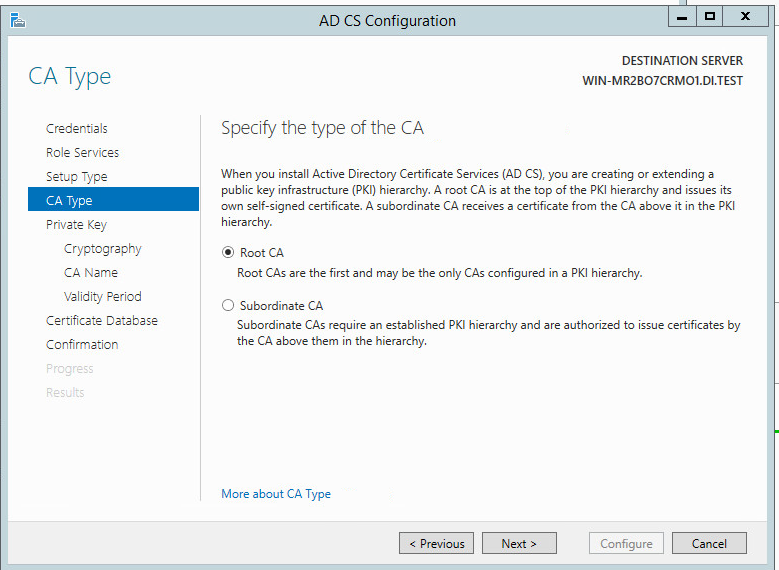Open the More about CA Type link
This screenshot has width=779, height=570.
click(276, 494)
